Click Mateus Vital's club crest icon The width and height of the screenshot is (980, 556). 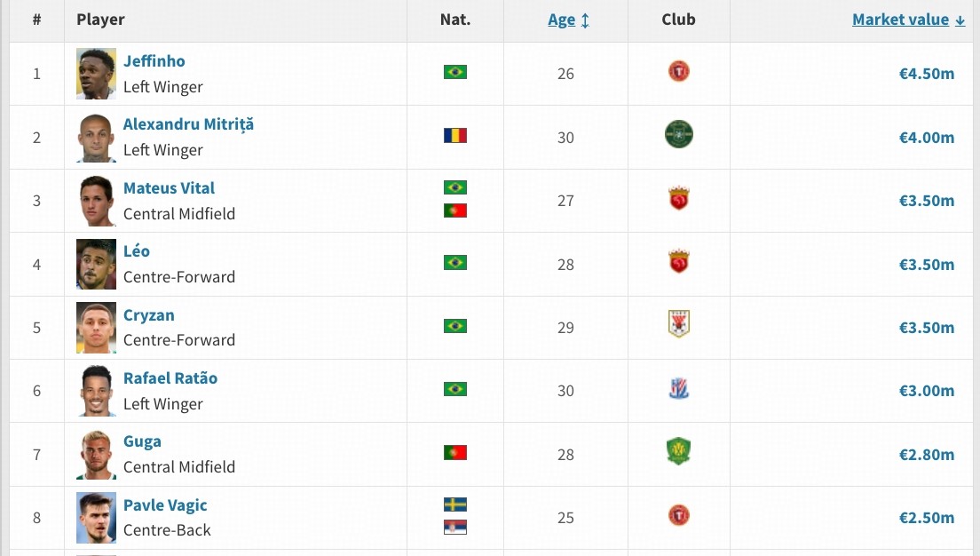679,198
